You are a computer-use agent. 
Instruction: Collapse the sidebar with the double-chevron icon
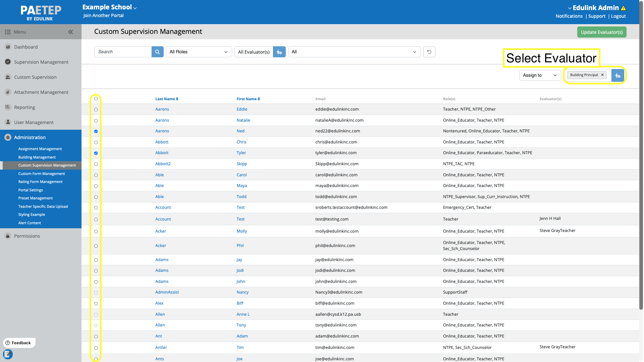click(x=70, y=32)
